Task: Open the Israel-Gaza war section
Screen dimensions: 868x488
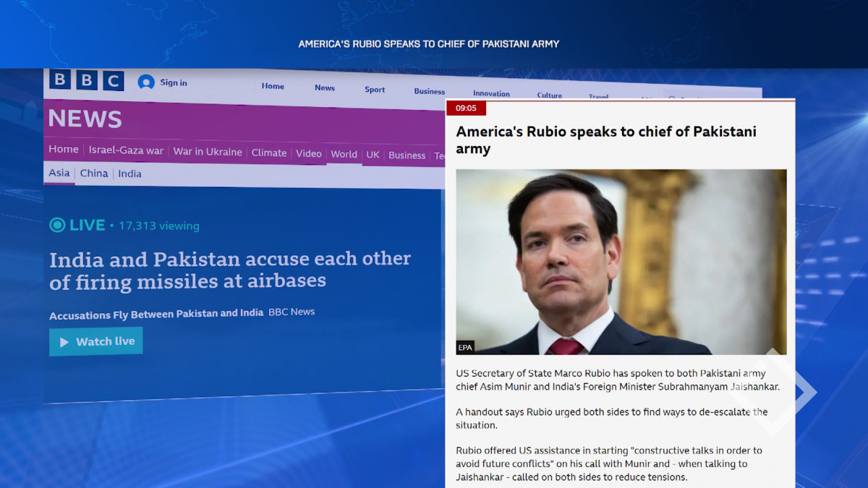Action: tap(126, 150)
